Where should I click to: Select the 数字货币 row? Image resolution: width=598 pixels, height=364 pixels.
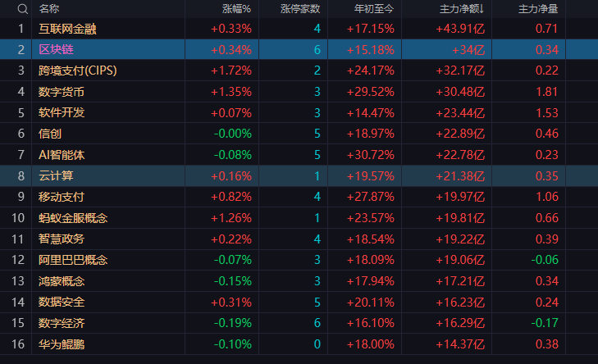pos(299,92)
